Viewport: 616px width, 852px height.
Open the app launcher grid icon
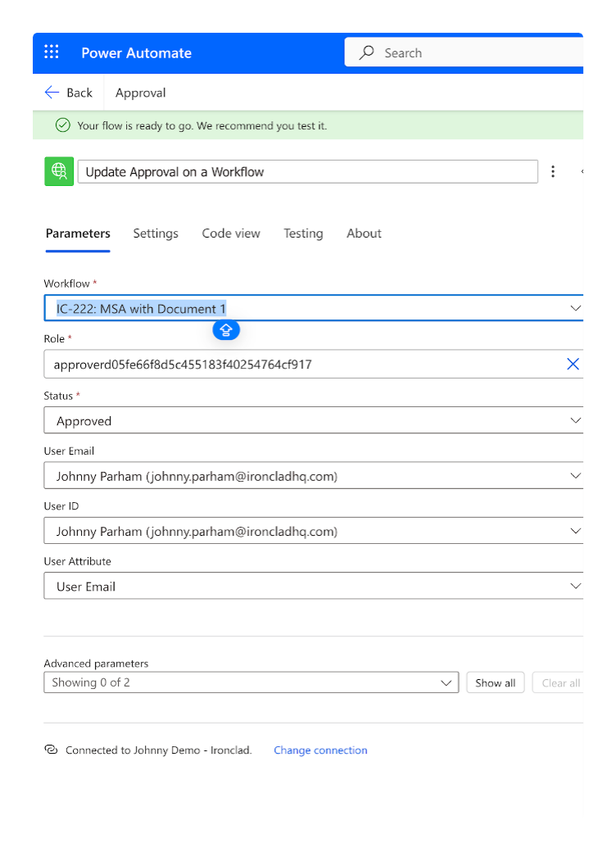[x=52, y=52]
